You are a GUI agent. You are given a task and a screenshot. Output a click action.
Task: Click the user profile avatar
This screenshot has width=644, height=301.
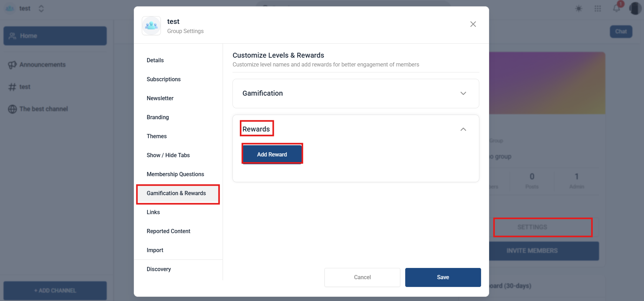click(635, 8)
